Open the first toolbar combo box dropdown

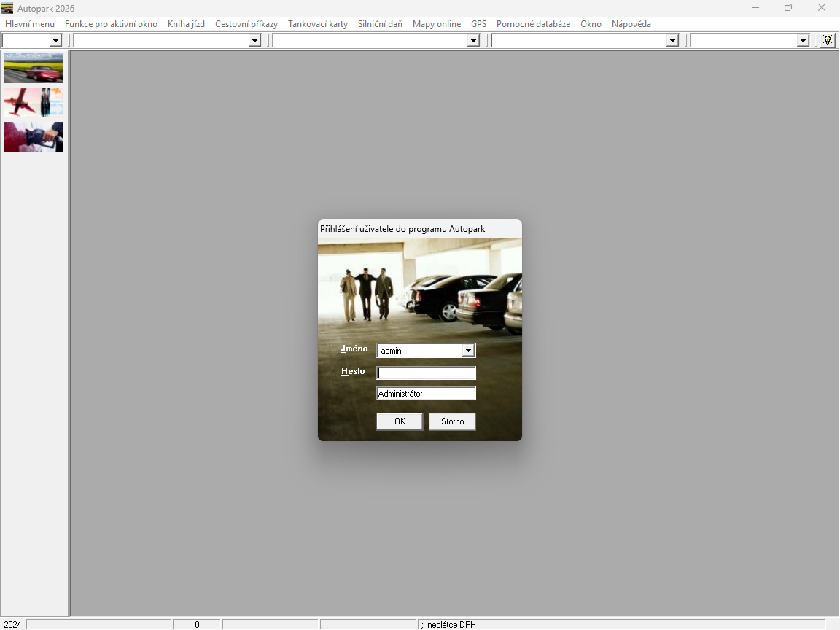pyautogui.click(x=55, y=41)
